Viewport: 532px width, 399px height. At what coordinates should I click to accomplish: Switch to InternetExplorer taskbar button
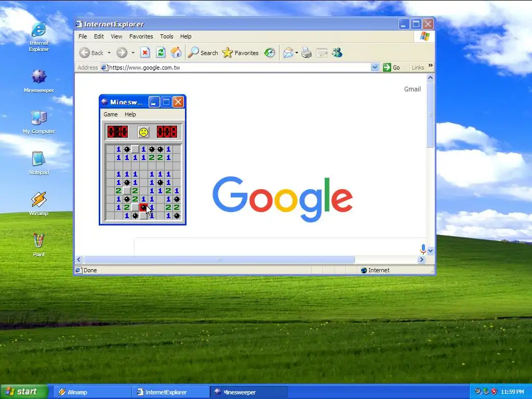[170, 392]
